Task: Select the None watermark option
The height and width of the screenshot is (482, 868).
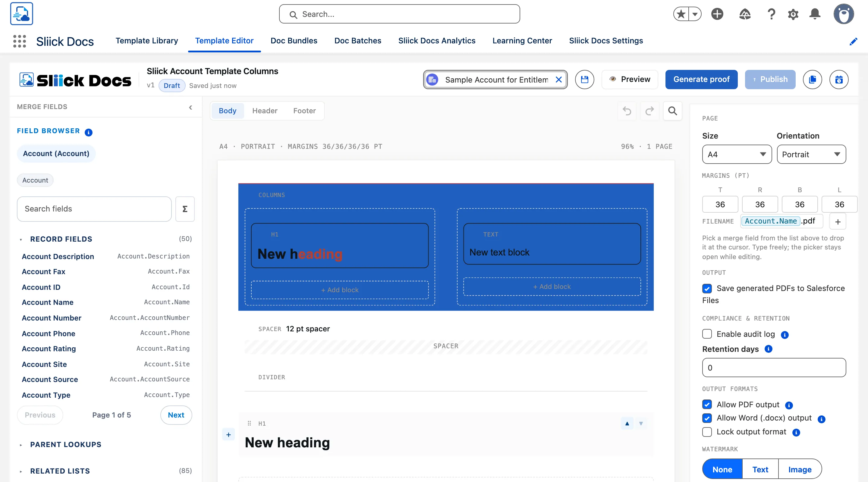Action: click(722, 469)
